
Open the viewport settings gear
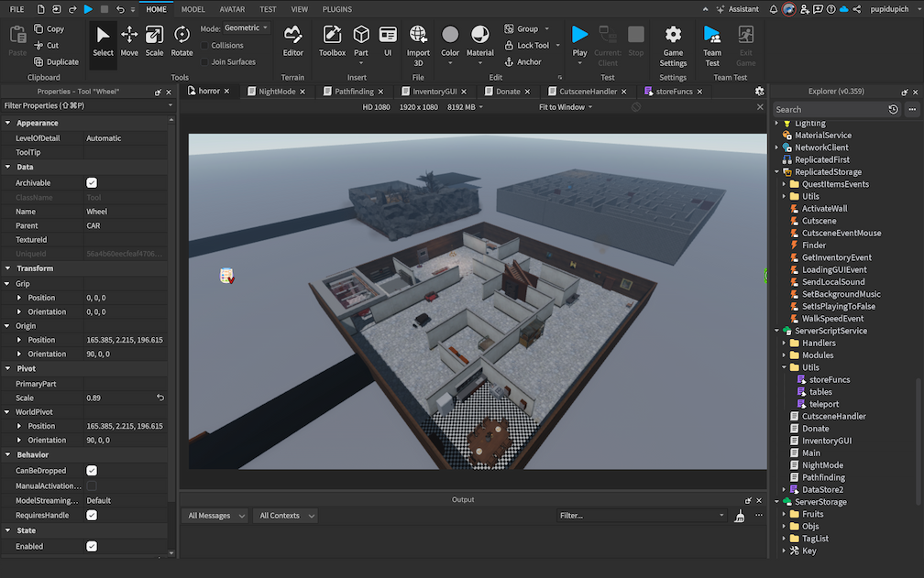pos(760,92)
